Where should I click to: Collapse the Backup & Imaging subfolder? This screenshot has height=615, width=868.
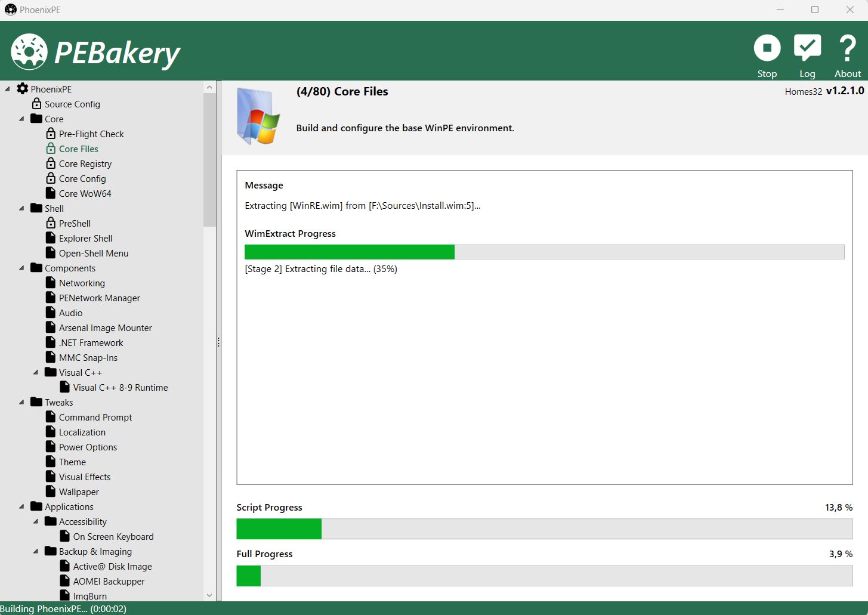[x=36, y=551]
